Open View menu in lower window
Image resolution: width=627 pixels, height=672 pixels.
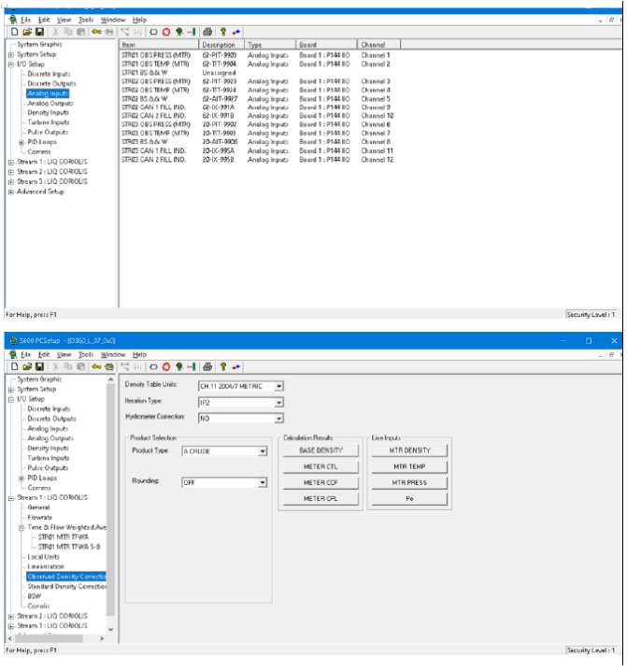[64, 354]
